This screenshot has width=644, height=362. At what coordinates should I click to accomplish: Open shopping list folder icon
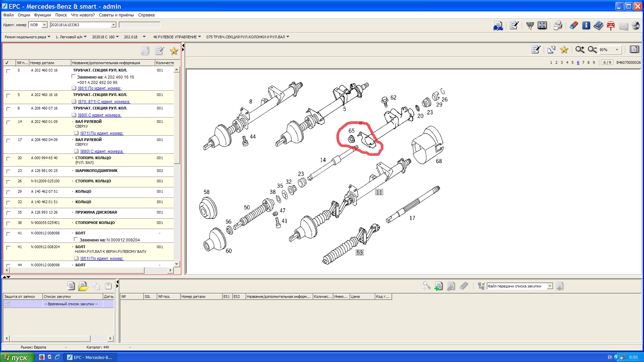pyautogui.click(x=83, y=286)
